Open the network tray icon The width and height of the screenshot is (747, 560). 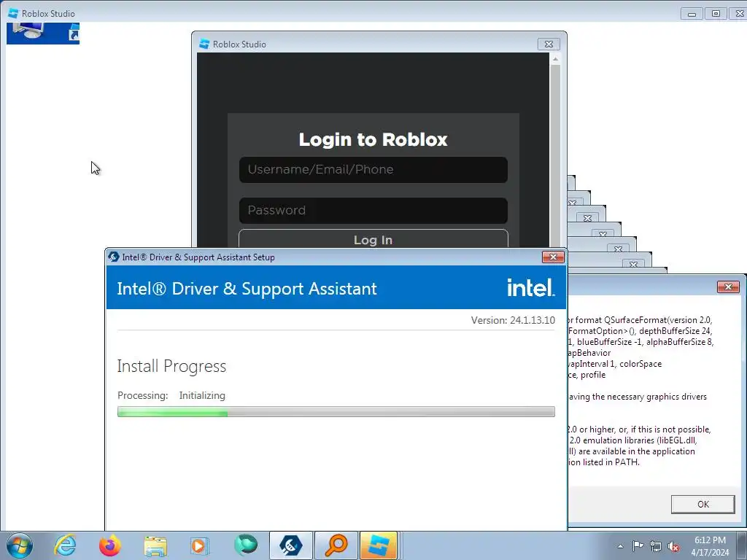pyautogui.click(x=656, y=546)
